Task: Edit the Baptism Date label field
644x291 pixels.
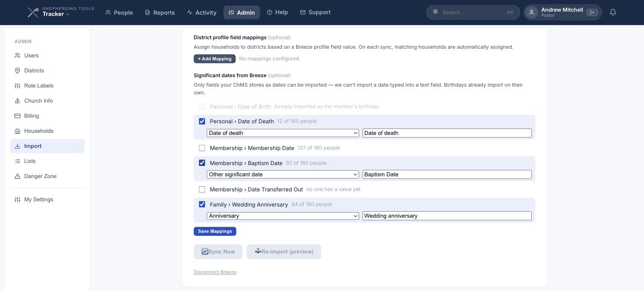Action: coord(447,174)
